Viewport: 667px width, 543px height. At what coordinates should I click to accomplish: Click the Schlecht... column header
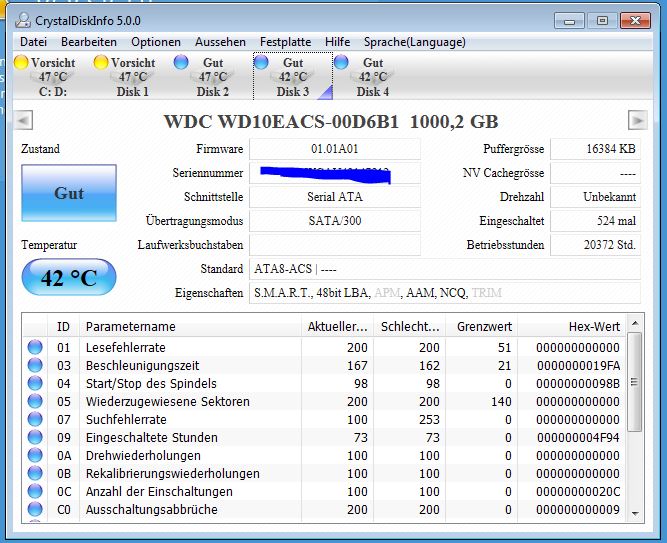point(410,326)
